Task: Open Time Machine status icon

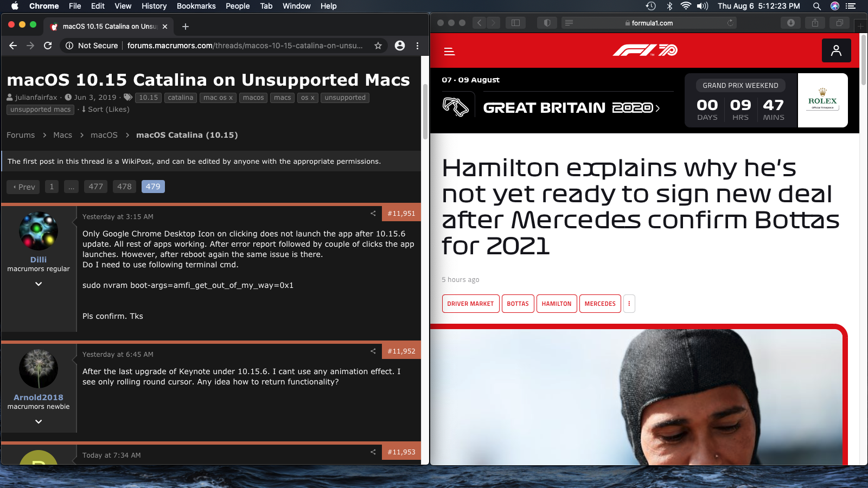Action: click(x=651, y=6)
